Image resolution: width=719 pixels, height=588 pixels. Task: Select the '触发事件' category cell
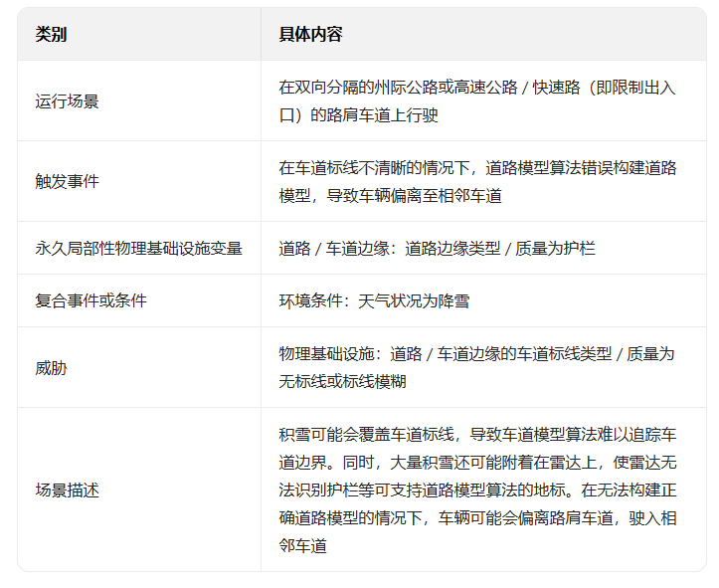[x=67, y=182]
